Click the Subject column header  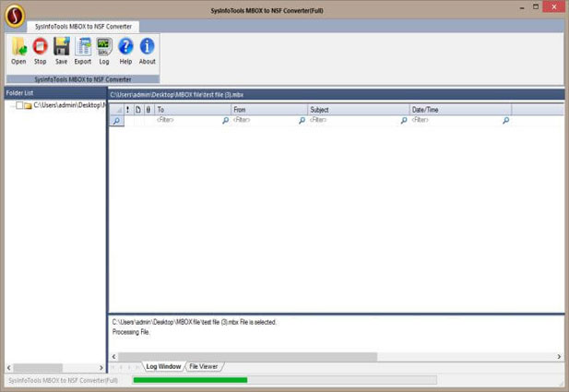pyautogui.click(x=359, y=110)
